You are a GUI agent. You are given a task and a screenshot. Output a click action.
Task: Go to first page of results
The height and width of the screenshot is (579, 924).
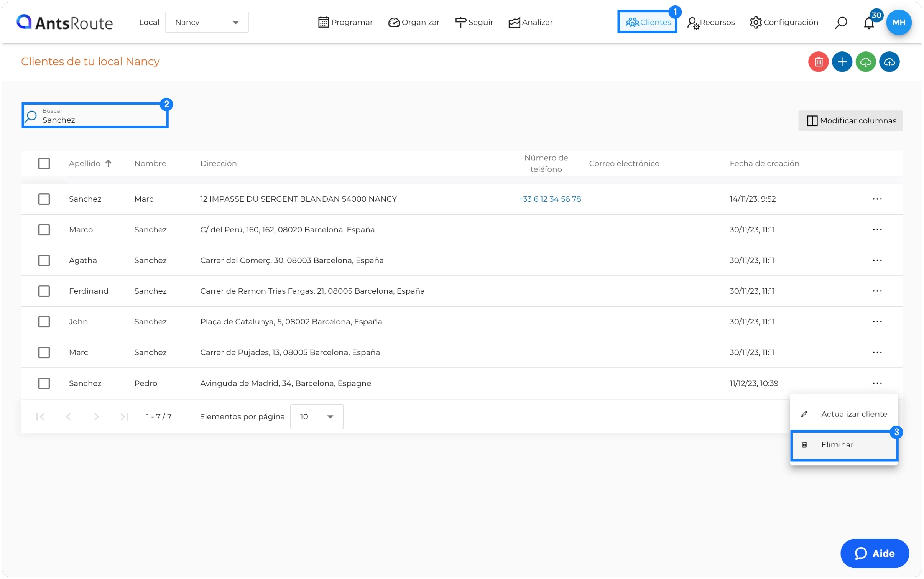coord(40,416)
